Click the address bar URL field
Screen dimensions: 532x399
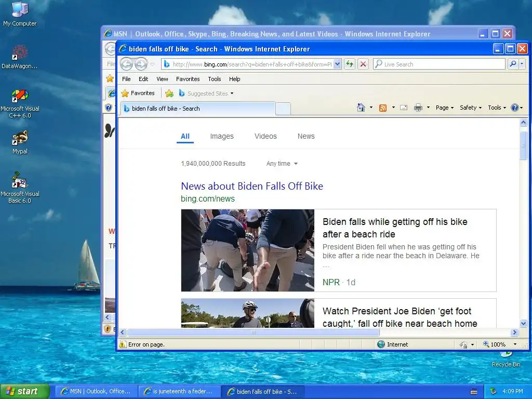(252, 64)
